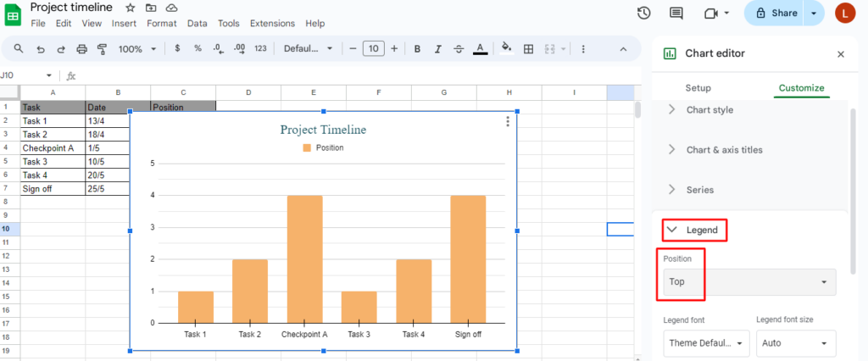Open the Legend font size dropdown
Image resolution: width=868 pixels, height=361 pixels.
click(x=796, y=343)
